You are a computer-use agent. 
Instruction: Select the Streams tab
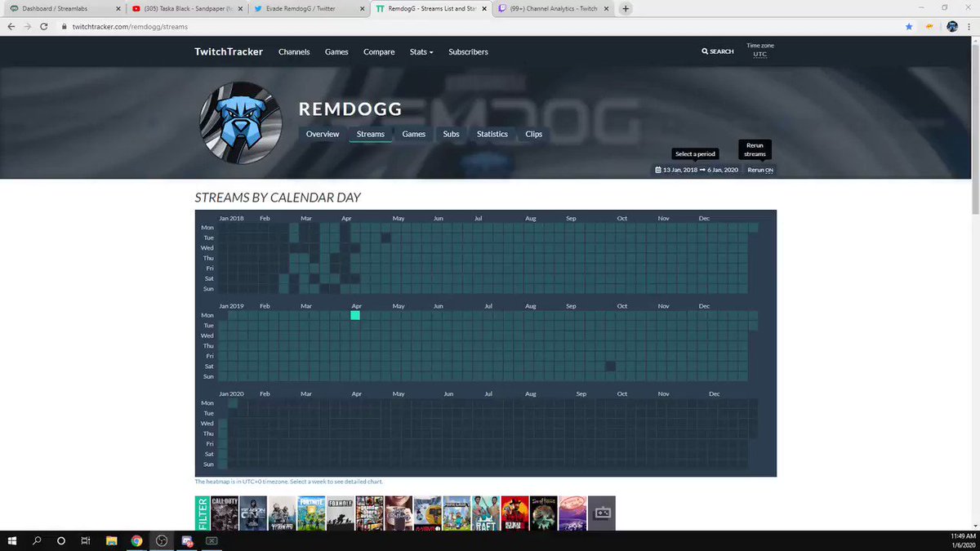point(371,134)
